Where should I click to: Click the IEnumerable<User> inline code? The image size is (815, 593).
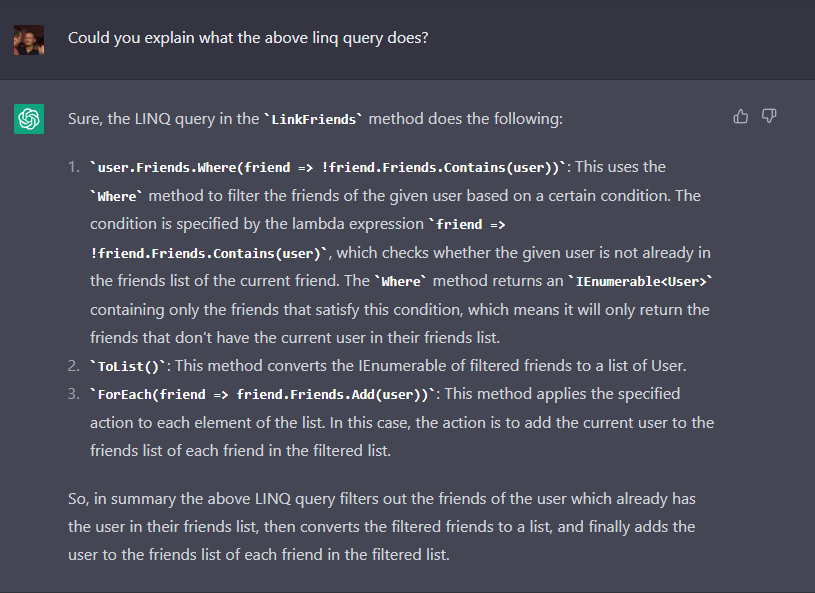pyautogui.click(x=640, y=282)
